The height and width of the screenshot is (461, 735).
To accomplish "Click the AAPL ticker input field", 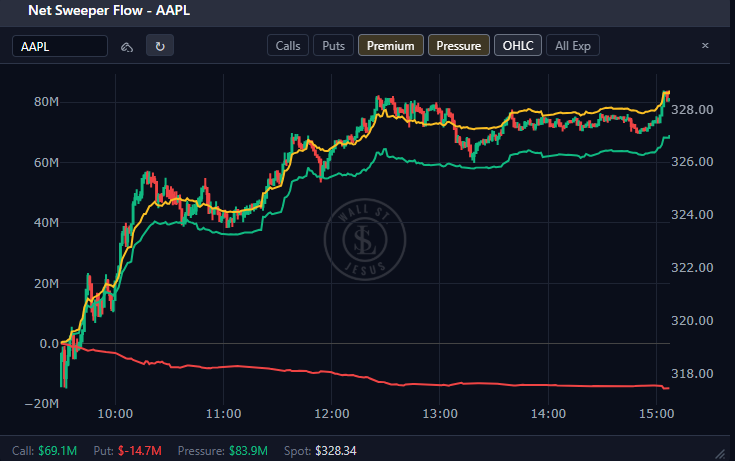I will 60,46.
